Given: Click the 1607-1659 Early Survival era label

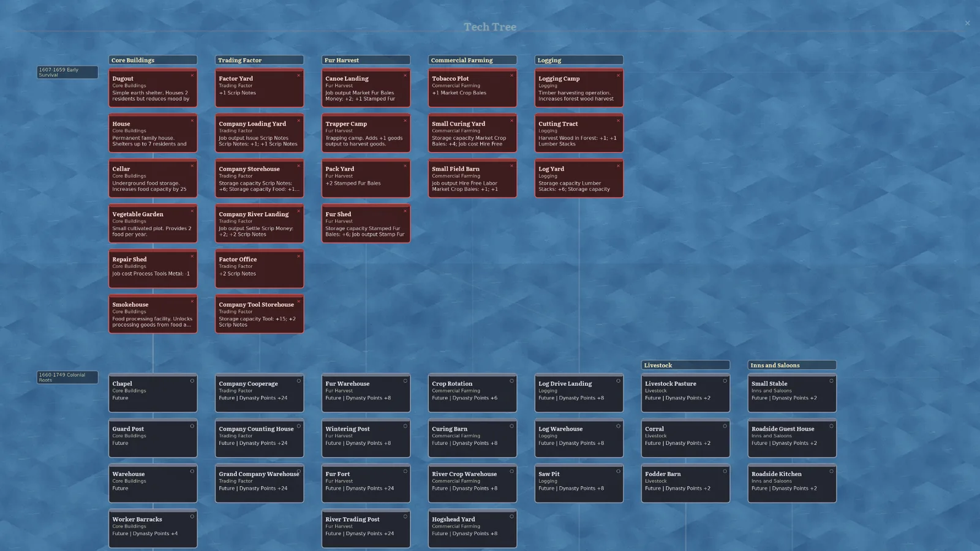Looking at the screenshot, I should [67, 72].
